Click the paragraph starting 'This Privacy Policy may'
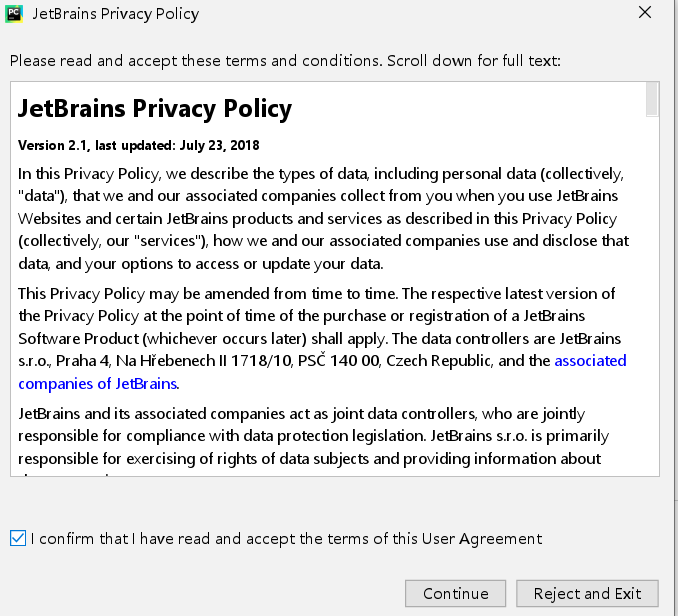This screenshot has width=678, height=616. (322, 338)
